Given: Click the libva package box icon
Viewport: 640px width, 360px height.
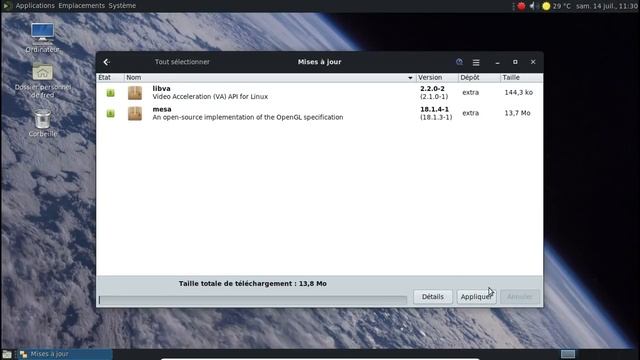Looking at the screenshot, I should point(135,93).
